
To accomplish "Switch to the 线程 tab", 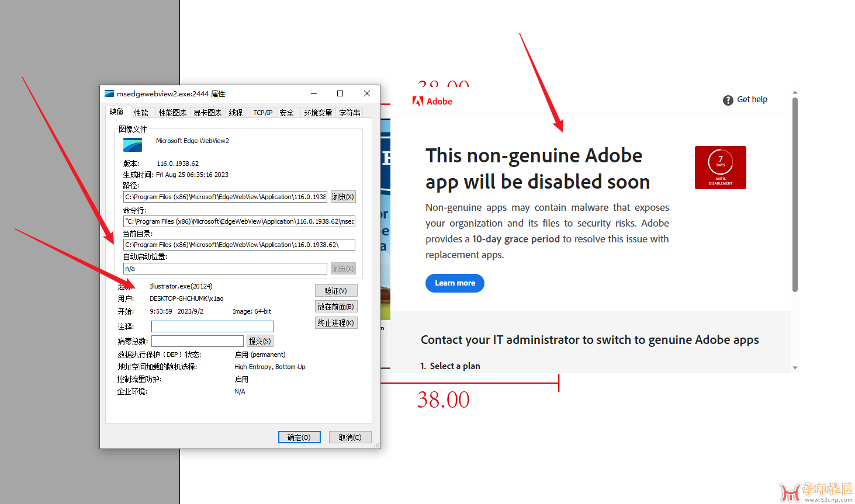I will [236, 113].
